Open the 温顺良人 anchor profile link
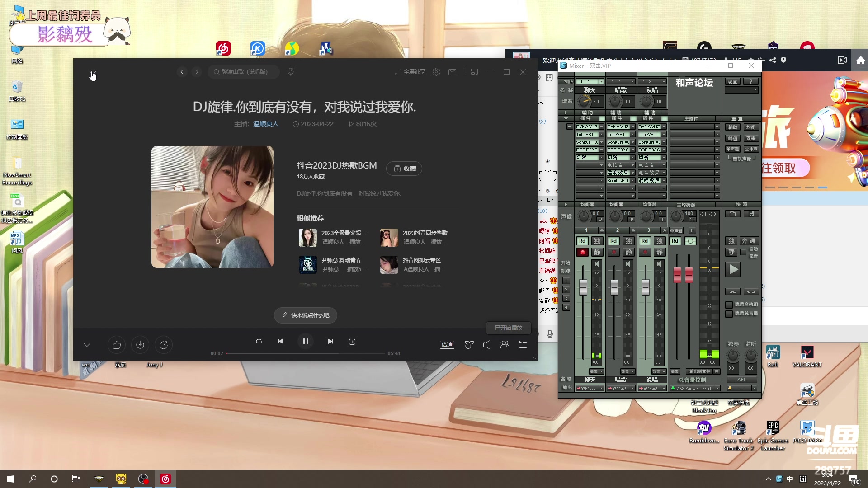The width and height of the screenshot is (868, 488). (266, 123)
